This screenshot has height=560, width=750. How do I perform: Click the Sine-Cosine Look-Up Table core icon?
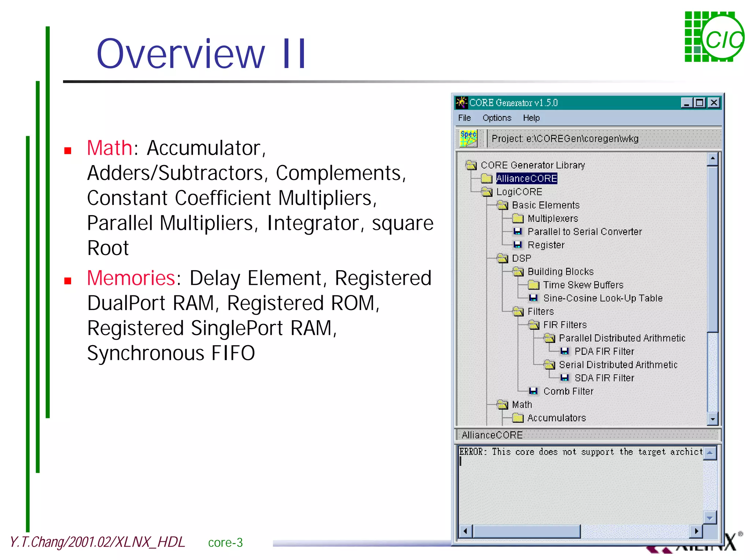click(534, 298)
